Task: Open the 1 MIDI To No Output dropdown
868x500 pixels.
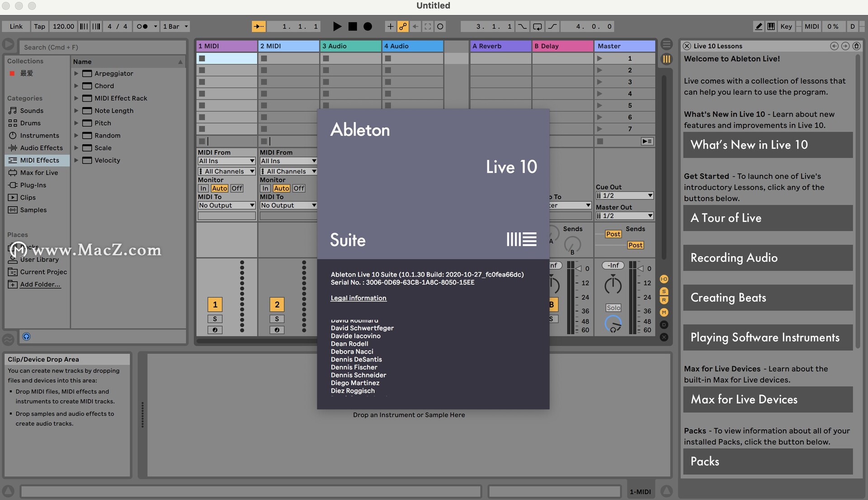Action: click(226, 206)
